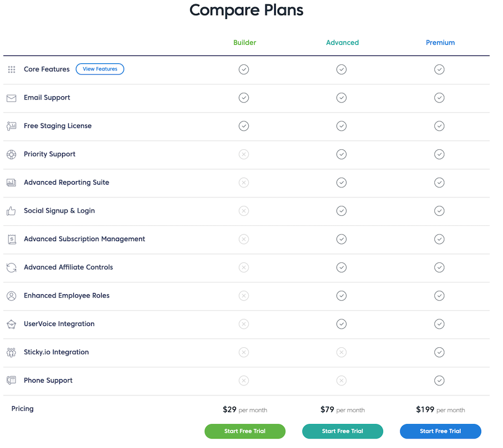Screen dimensions: 503x448
Task: Select the Premium column header
Action: (x=440, y=43)
